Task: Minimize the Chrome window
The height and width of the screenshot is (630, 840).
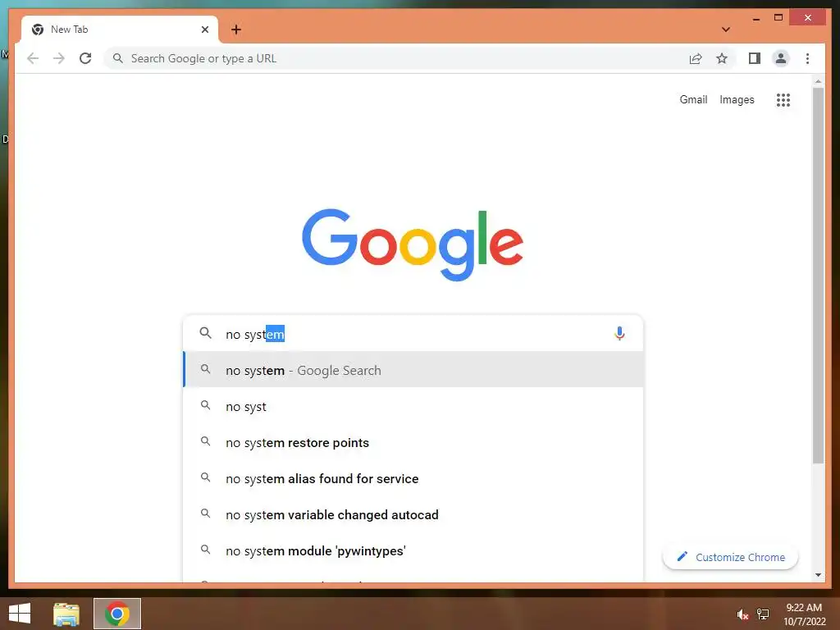Action: (x=756, y=19)
